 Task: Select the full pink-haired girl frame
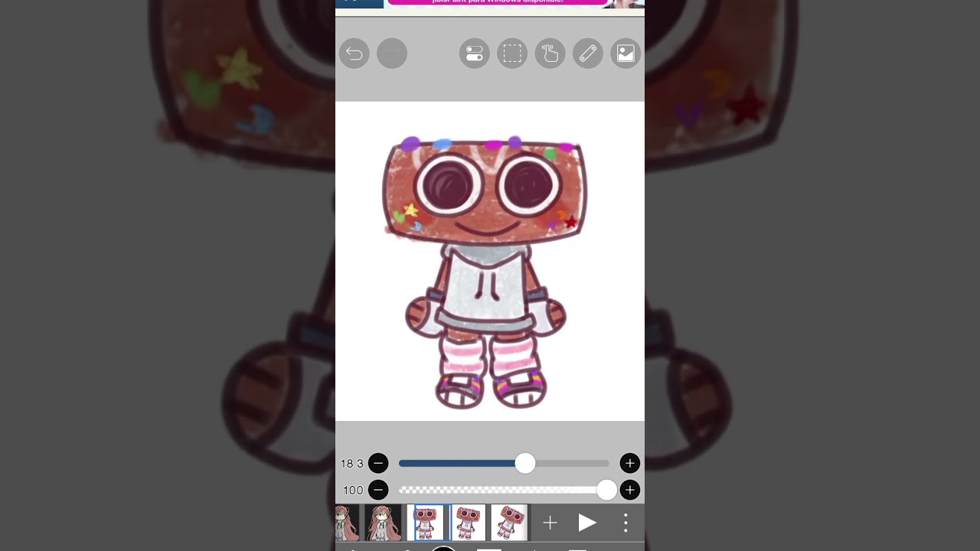(x=384, y=523)
